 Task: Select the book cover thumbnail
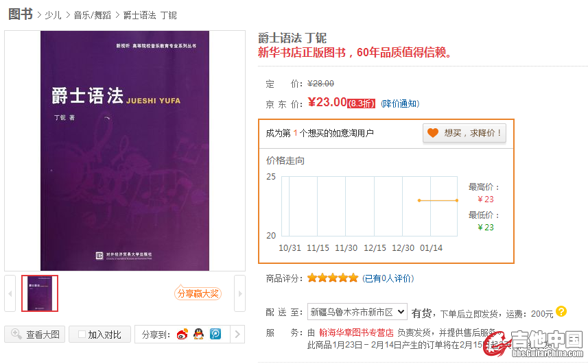click(x=40, y=293)
